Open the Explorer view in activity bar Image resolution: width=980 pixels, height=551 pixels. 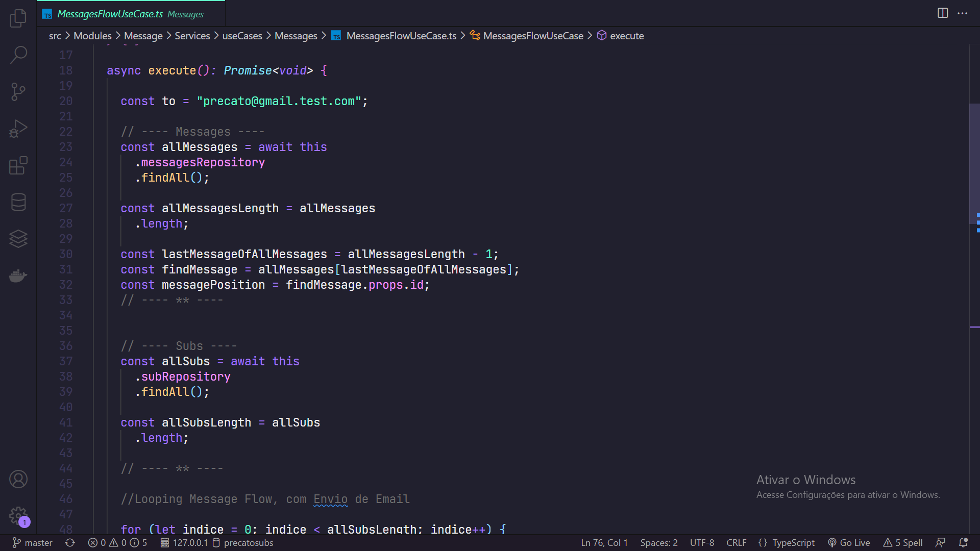18,18
